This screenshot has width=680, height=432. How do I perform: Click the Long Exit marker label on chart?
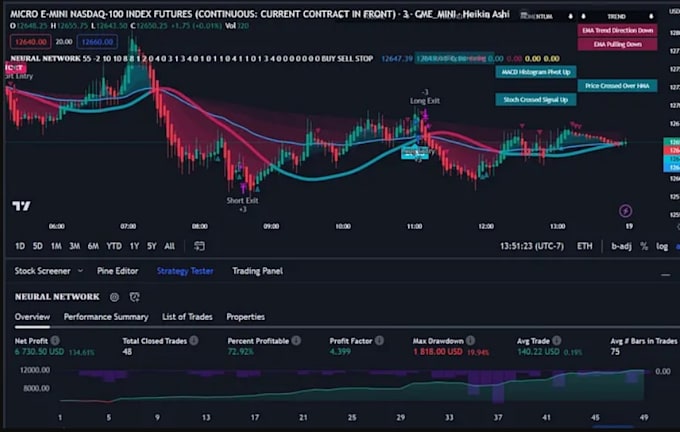(425, 101)
